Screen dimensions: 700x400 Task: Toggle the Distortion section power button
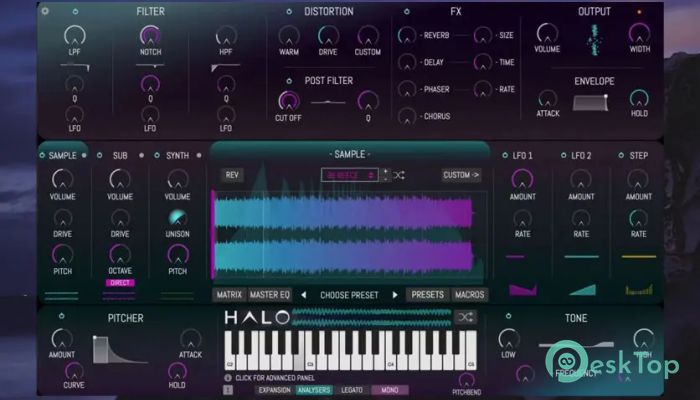(x=289, y=11)
